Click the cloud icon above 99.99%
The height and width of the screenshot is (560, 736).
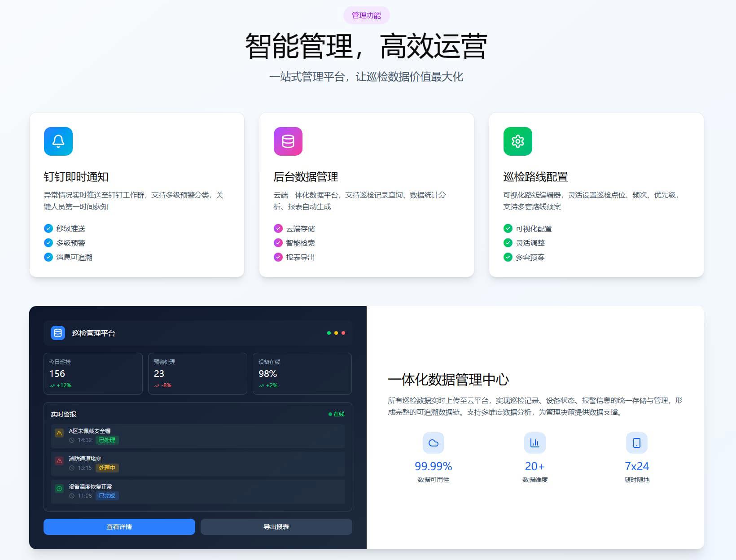click(x=434, y=443)
